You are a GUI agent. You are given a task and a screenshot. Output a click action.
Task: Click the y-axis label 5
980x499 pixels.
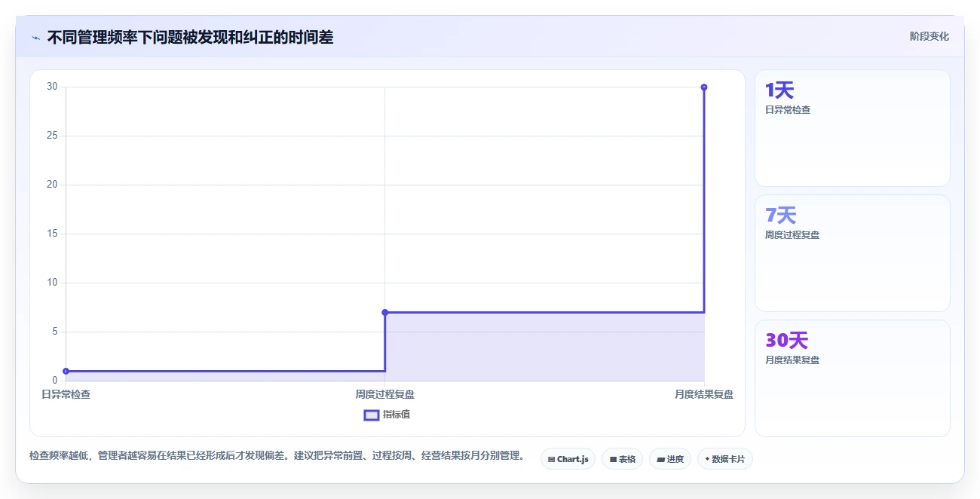(55, 332)
